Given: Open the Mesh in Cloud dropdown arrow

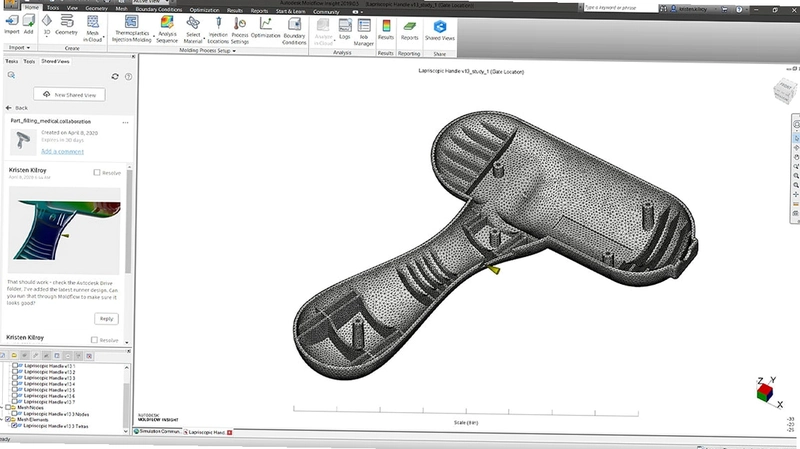Looking at the screenshot, I should tap(104, 38).
